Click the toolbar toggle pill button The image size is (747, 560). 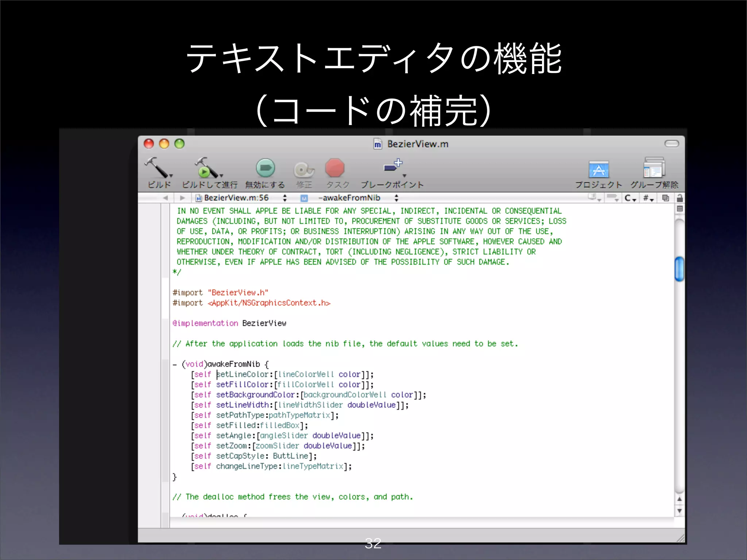click(x=671, y=144)
